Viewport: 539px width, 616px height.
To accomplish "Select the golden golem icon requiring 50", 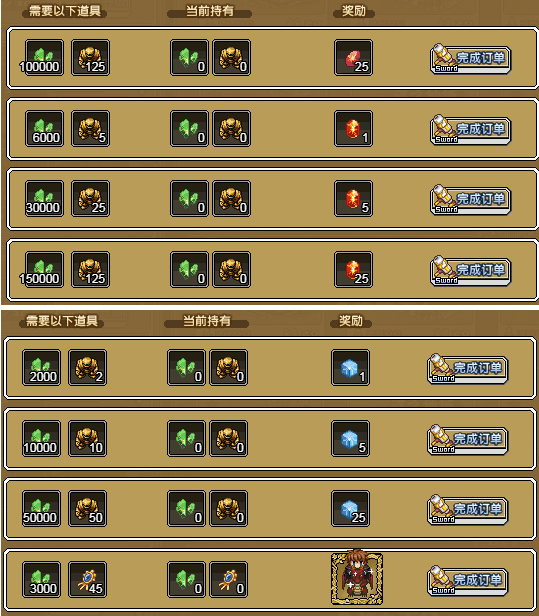I will 87,508.
